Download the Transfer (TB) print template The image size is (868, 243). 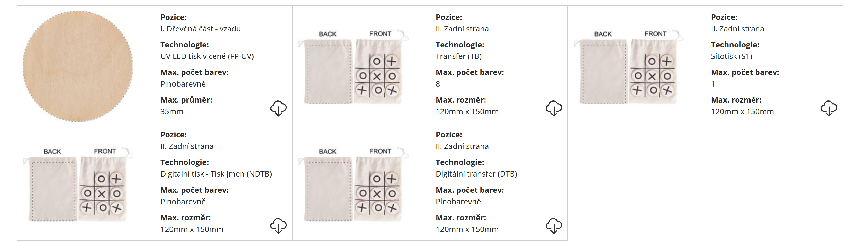(554, 108)
